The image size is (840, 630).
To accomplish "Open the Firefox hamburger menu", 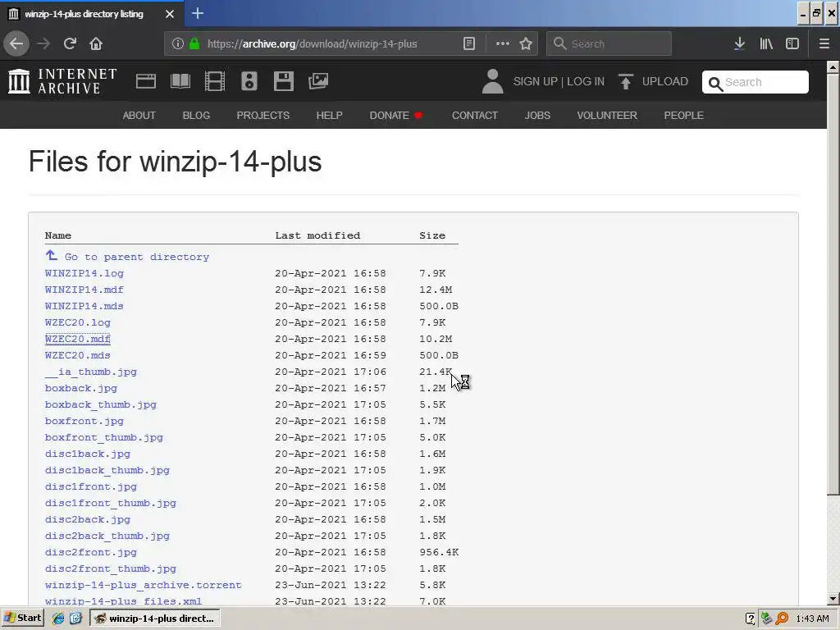I will 824,44.
